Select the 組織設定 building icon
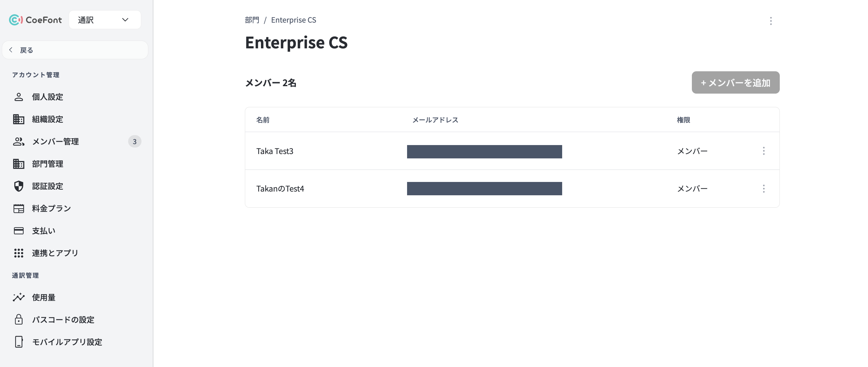The image size is (868, 367). click(19, 119)
